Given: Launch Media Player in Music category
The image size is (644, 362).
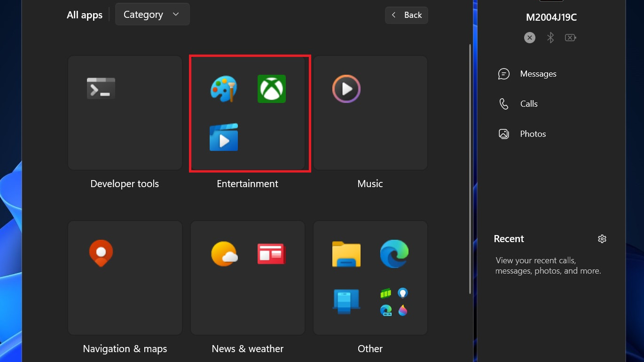Looking at the screenshot, I should (346, 89).
